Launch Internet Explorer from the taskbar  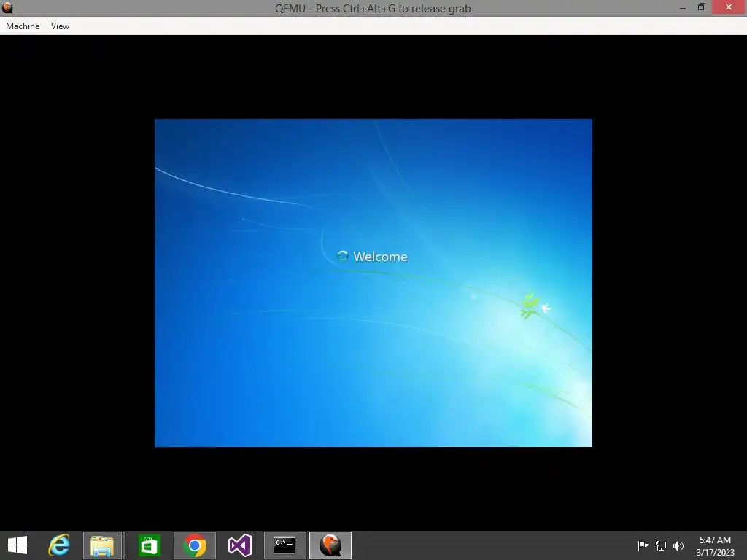[x=59, y=545]
